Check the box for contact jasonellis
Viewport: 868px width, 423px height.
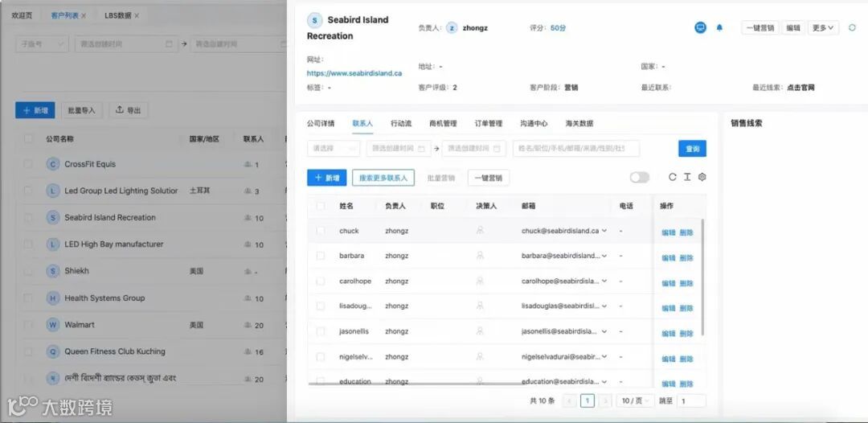[x=321, y=331]
